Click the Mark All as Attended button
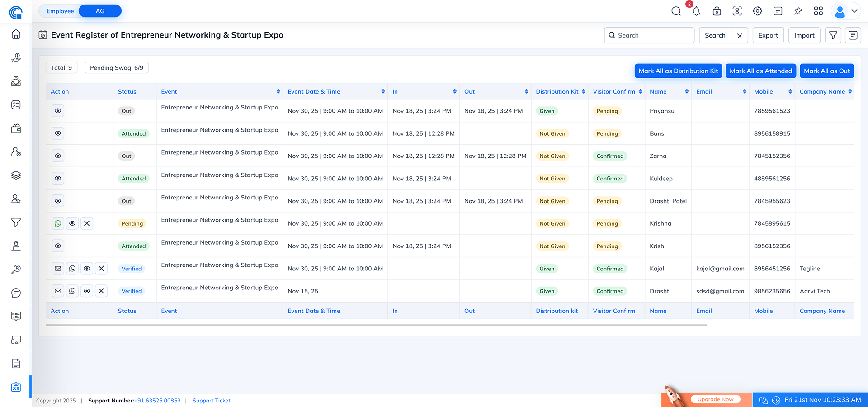Image resolution: width=868 pixels, height=407 pixels. coord(761,71)
